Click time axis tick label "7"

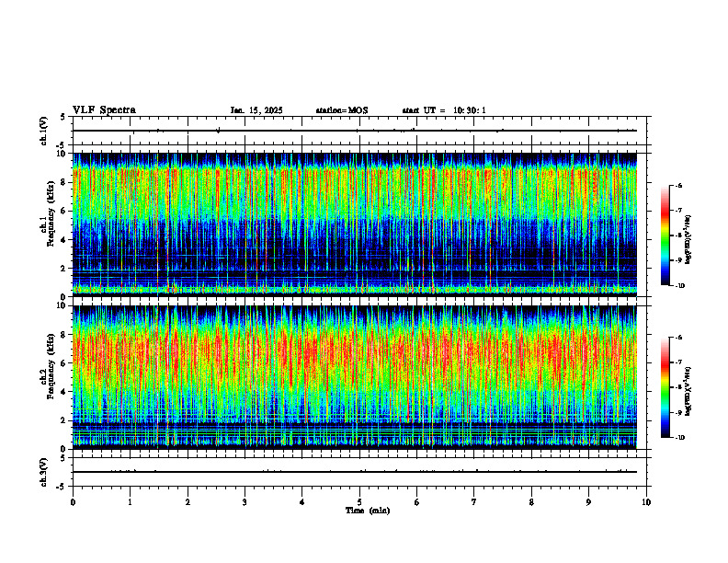click(x=474, y=502)
